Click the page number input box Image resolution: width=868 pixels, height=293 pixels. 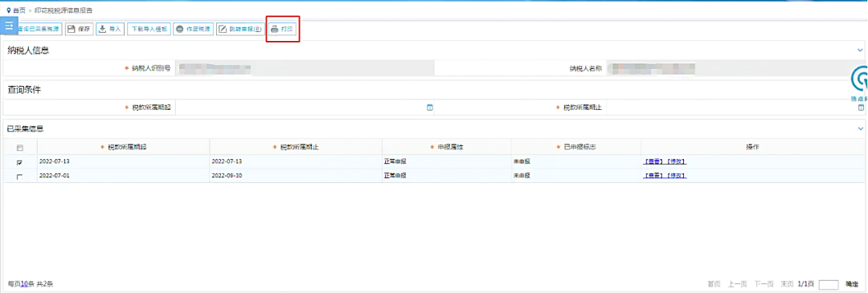[828, 285]
